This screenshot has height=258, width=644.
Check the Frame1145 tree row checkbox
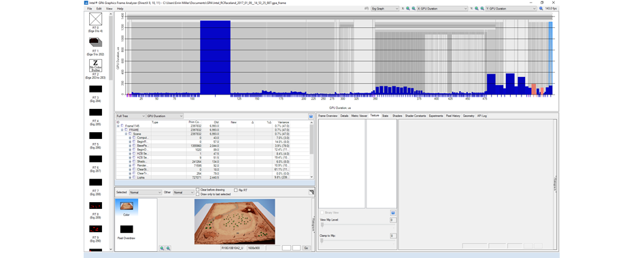click(122, 126)
